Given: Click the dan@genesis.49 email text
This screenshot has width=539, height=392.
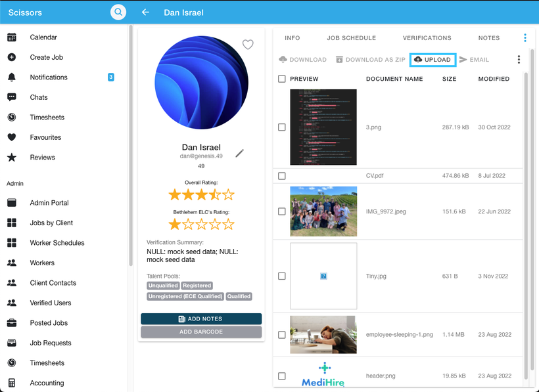Looking at the screenshot, I should (x=201, y=156).
